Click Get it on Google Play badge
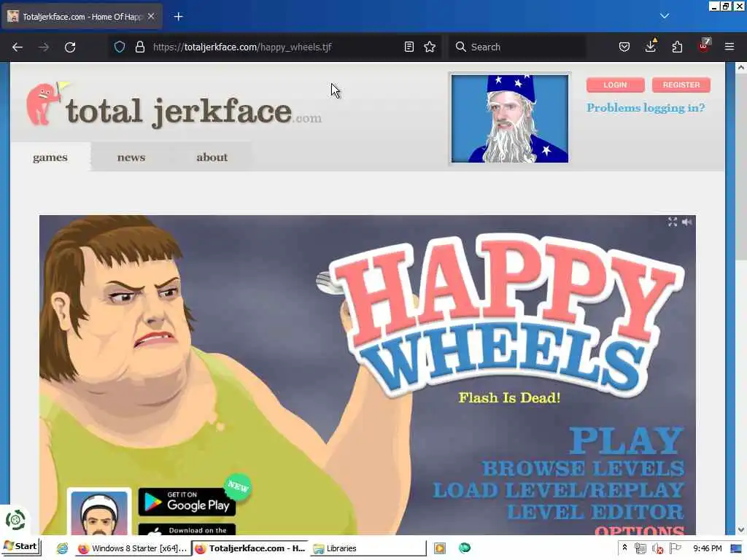The image size is (747, 560). pos(187,502)
